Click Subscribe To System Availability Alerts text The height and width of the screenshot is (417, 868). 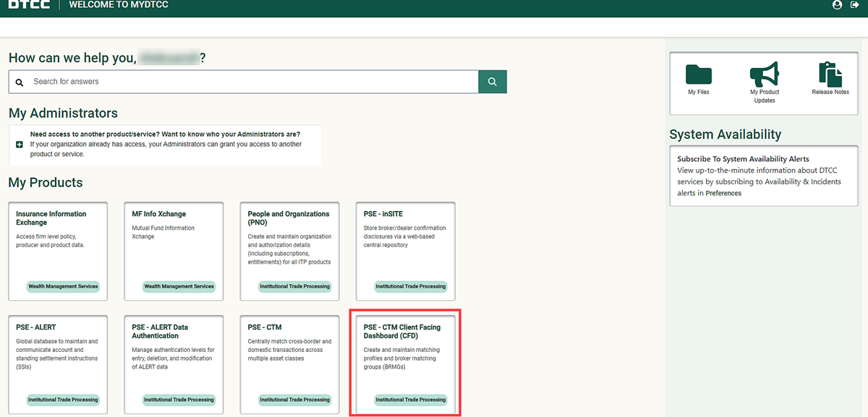[x=743, y=159]
